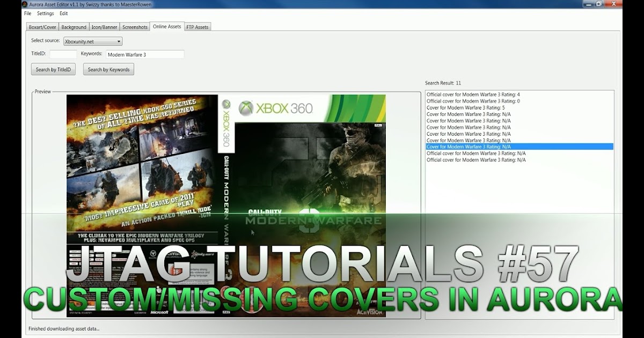644x338 pixels.
Task: Switch to the Icon/Banner tab
Action: pyautogui.click(x=104, y=27)
